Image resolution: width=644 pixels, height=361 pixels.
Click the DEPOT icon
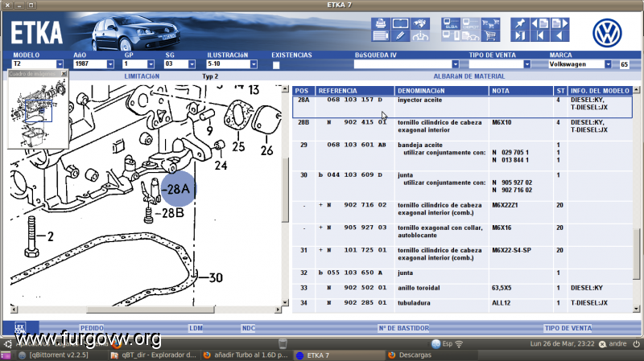[471, 23]
